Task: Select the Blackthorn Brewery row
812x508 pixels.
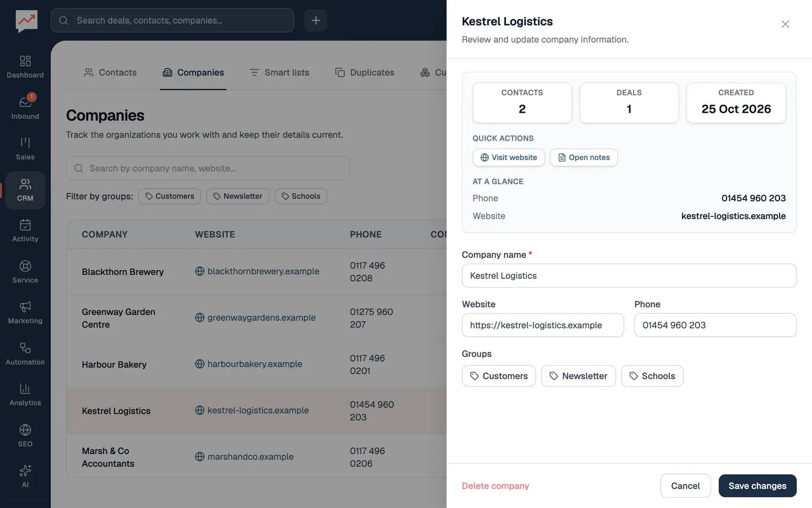Action: [x=257, y=272]
